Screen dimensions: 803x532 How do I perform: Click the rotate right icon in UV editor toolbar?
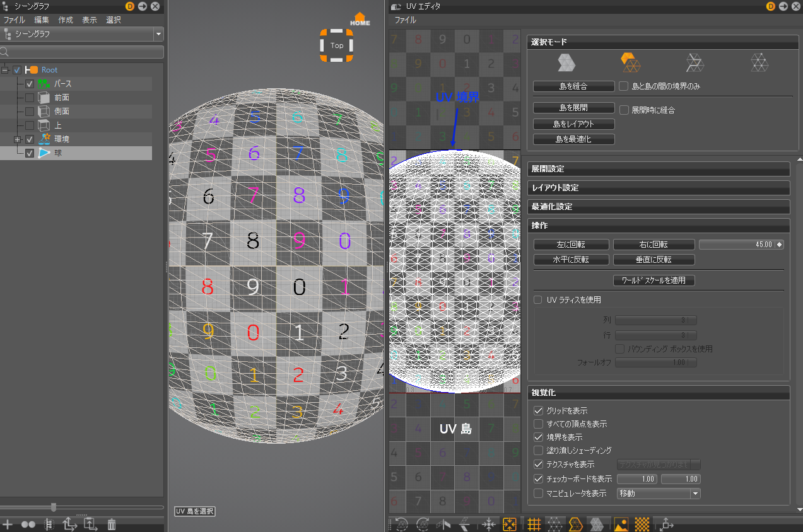pyautogui.click(x=423, y=523)
